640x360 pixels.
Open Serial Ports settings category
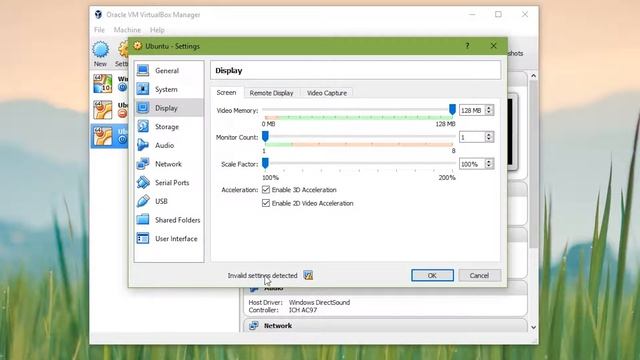[169, 183]
